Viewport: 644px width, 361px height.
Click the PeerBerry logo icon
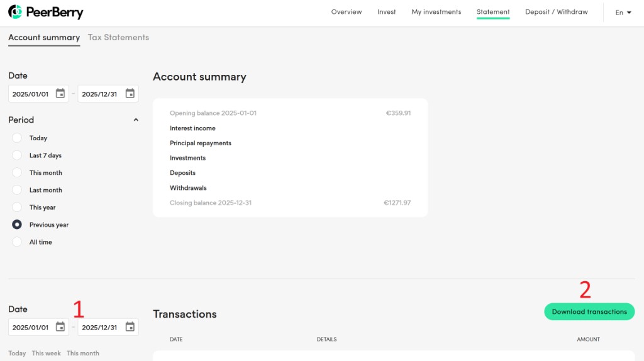pyautogui.click(x=15, y=12)
